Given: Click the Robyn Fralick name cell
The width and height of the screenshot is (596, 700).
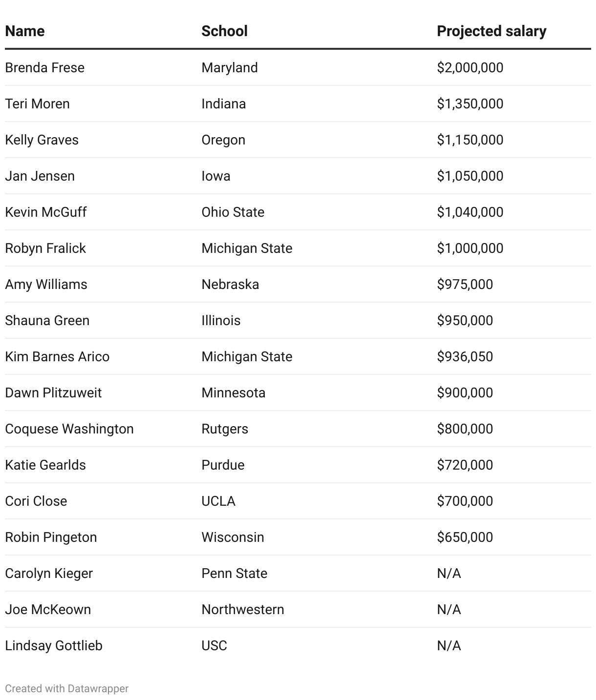Looking at the screenshot, I should pyautogui.click(x=45, y=248).
